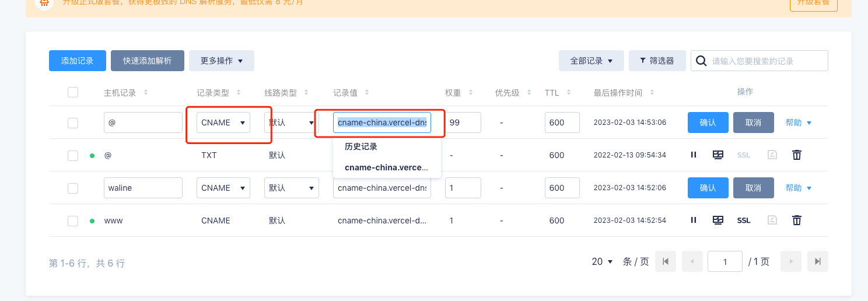This screenshot has width=868, height=301.
Task: Delete the www CNAME record
Action: pyautogui.click(x=797, y=220)
